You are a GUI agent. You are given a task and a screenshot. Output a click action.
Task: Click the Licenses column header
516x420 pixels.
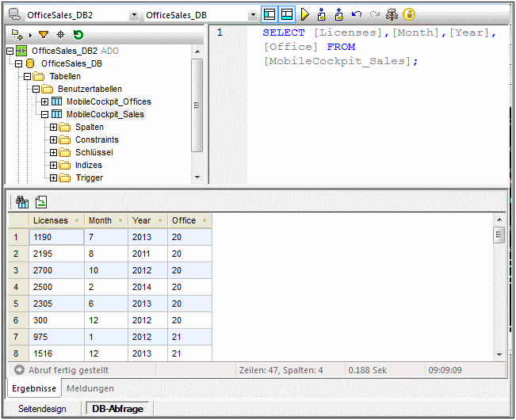point(51,220)
